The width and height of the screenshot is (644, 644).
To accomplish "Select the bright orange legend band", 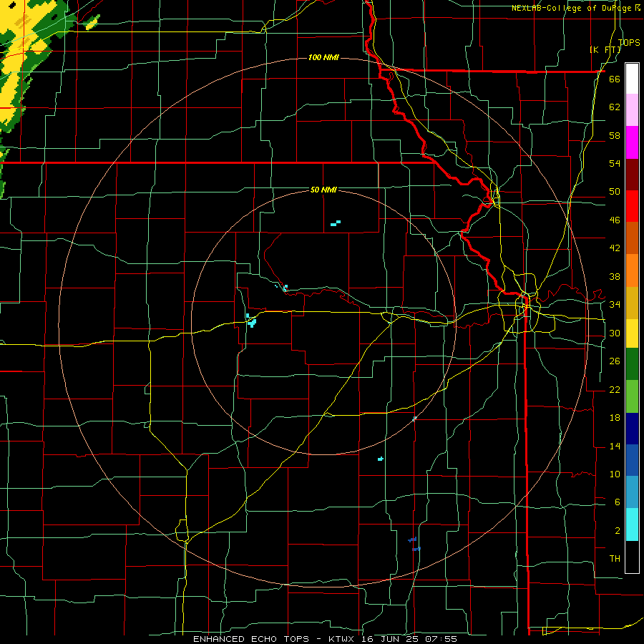I will tap(632, 270).
